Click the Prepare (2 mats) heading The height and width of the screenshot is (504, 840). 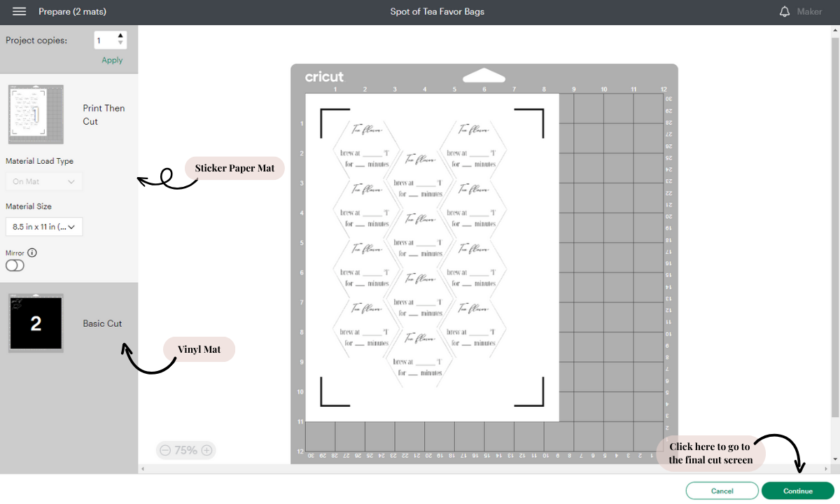point(73,12)
